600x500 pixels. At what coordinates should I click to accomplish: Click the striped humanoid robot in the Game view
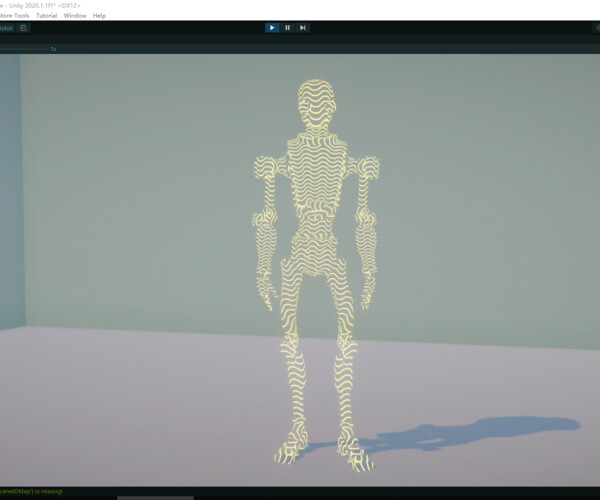(316, 275)
